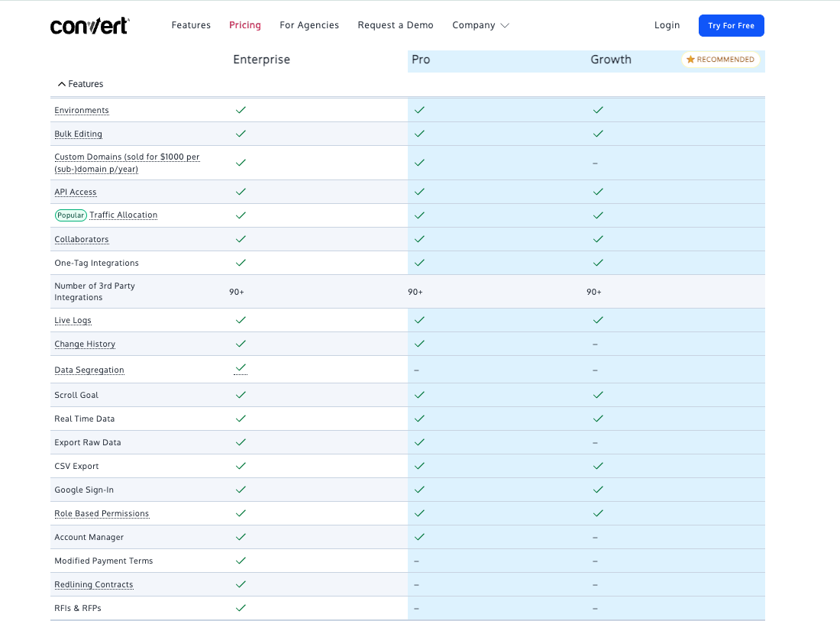The width and height of the screenshot is (840, 624).
Task: Select the For Agencies menu item
Action: pos(309,24)
